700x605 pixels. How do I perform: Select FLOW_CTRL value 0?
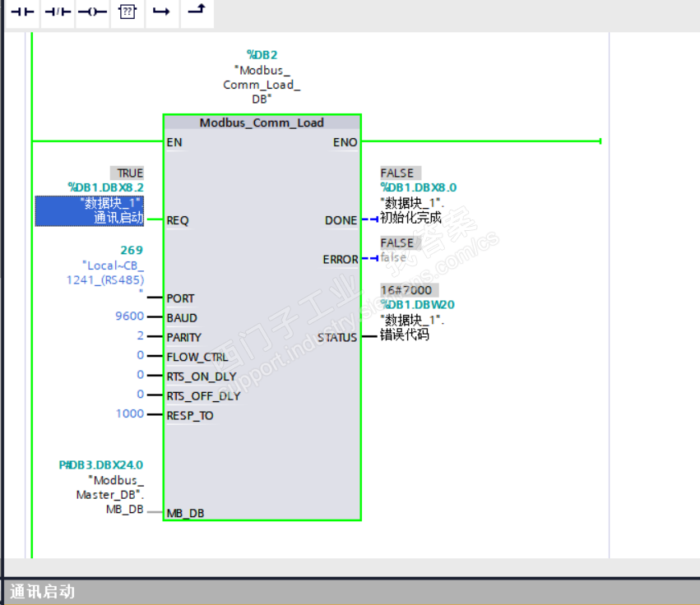click(x=140, y=356)
